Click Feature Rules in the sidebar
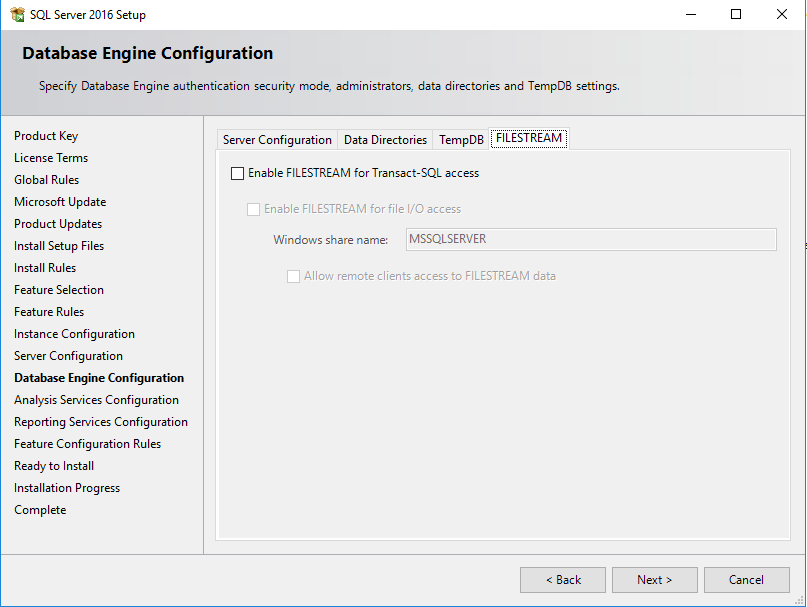This screenshot has height=607, width=807. point(49,312)
